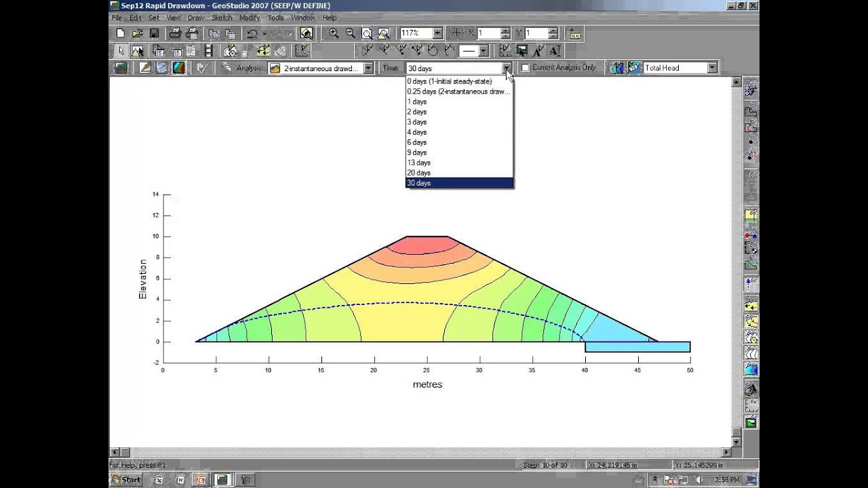Choose '6 days' from Time list
Viewport: 868px width, 488px height.
click(x=459, y=142)
